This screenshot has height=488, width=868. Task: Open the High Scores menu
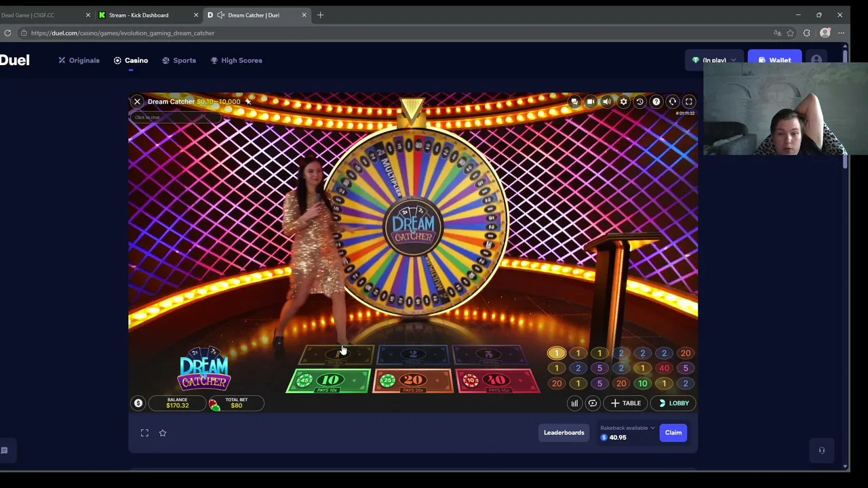236,60
